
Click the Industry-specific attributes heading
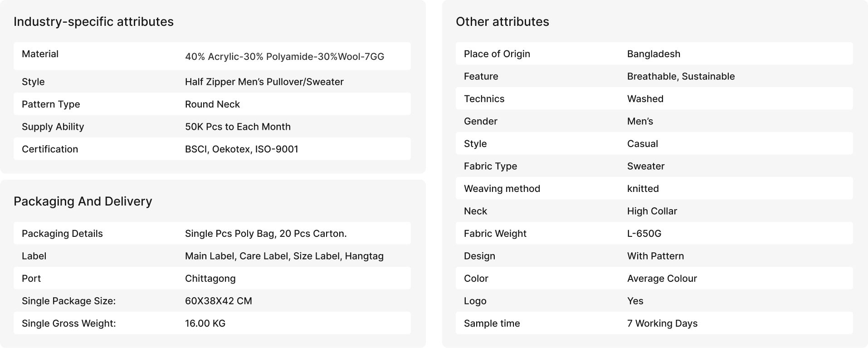(93, 22)
